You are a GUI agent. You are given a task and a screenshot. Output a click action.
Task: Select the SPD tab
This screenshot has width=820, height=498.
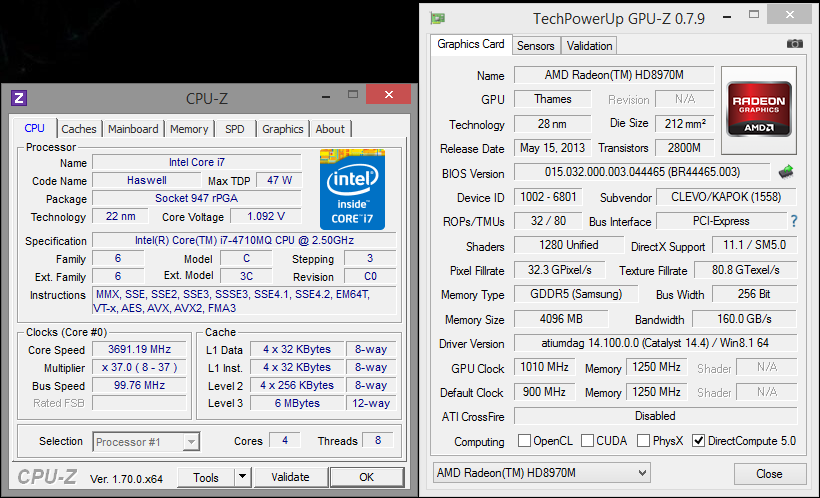234,129
